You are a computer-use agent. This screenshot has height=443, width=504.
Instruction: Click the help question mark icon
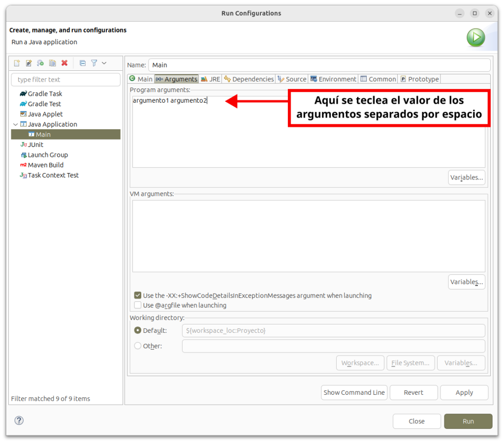19,420
